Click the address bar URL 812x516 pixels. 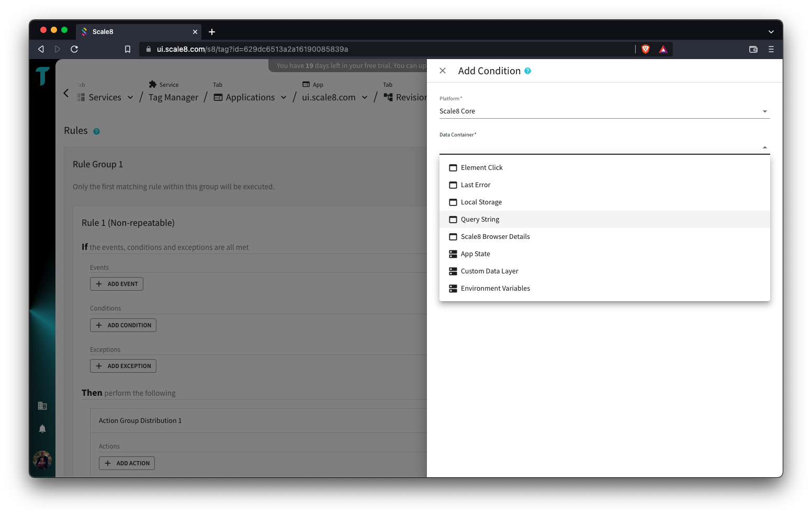tap(252, 49)
